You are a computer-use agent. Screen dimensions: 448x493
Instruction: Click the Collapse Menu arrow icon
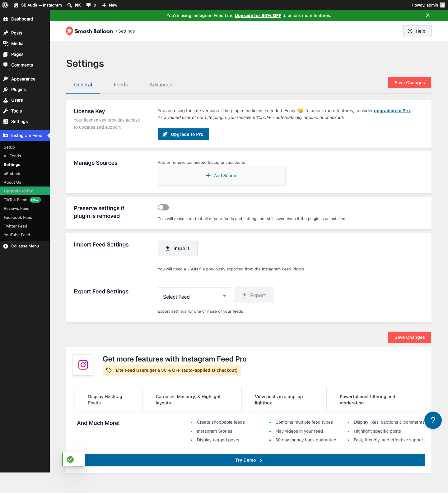click(x=6, y=246)
